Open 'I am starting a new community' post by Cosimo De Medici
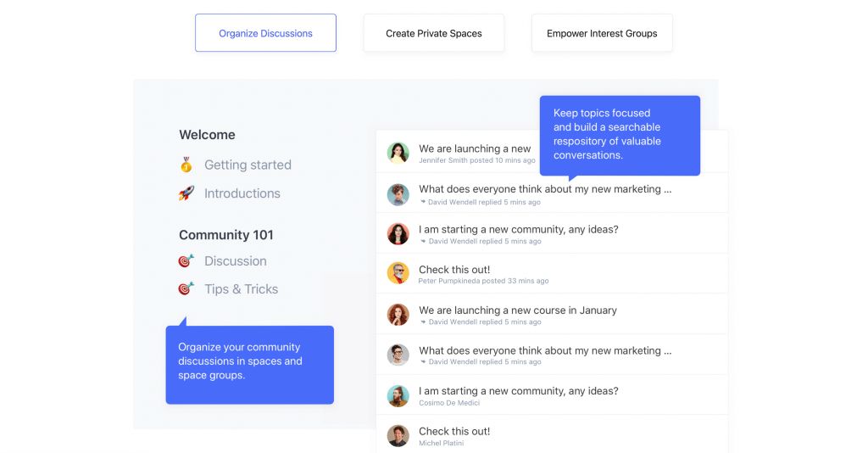Viewport: 868px width, 453px height. (518, 391)
